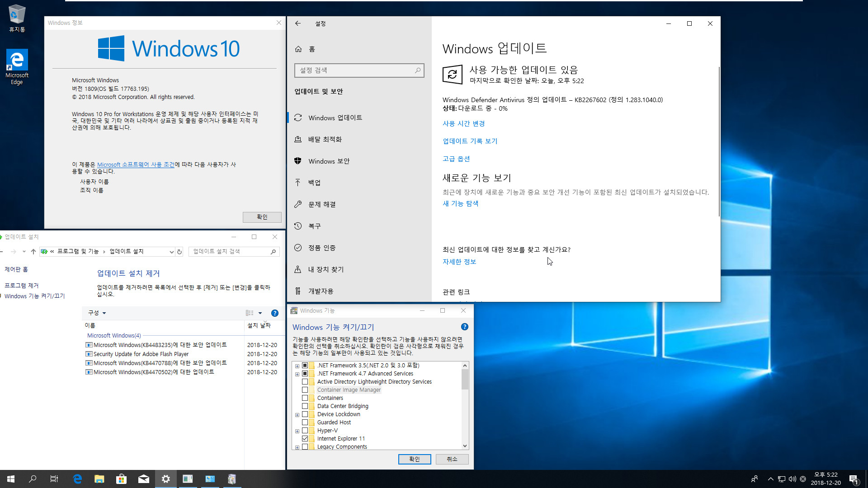Expand .NET Framework 4.7 Advanced Services node
Image resolution: width=868 pixels, height=488 pixels.
pyautogui.click(x=297, y=374)
